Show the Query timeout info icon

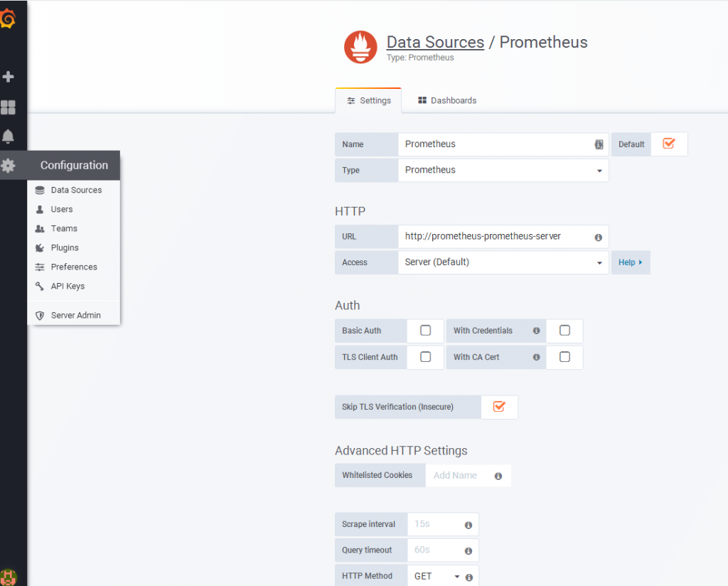(469, 550)
